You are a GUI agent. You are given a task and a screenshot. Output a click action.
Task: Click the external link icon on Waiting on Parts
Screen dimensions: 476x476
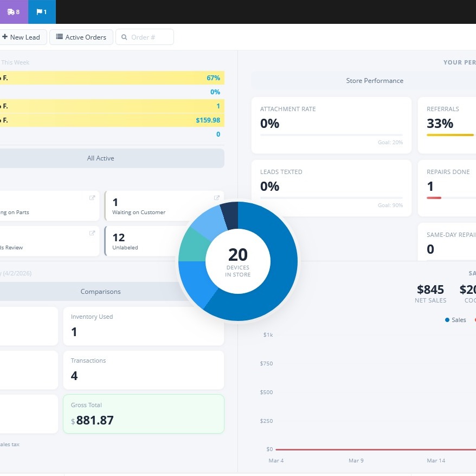click(92, 198)
